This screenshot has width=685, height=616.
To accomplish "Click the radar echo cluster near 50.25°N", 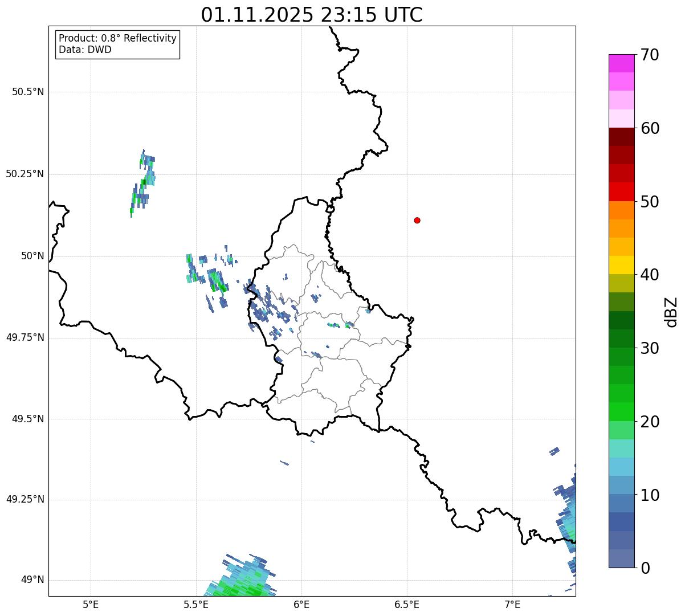I will pyautogui.click(x=142, y=183).
